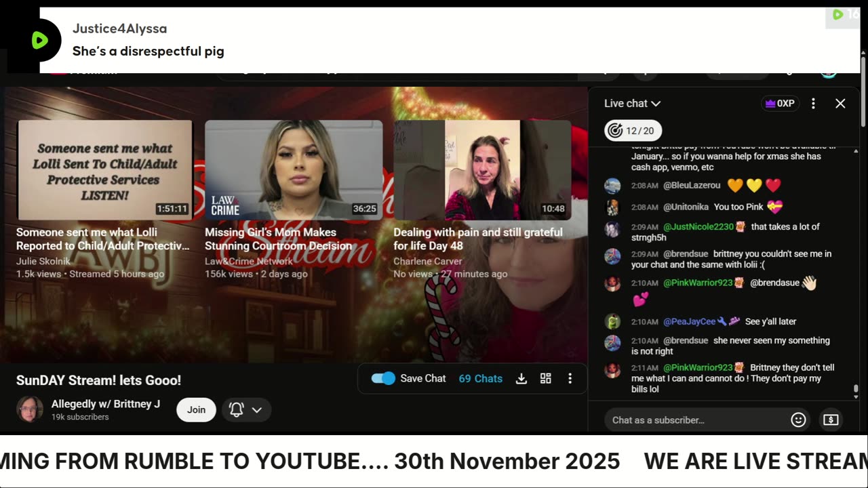
Task: Click 'SunDAY Stream! lets Gooo!' title
Action: 98,380
